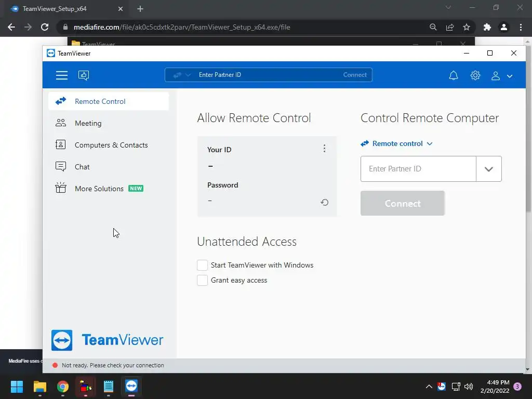
Task: Open the clock showing 4:49 PM
Action: tap(495, 387)
